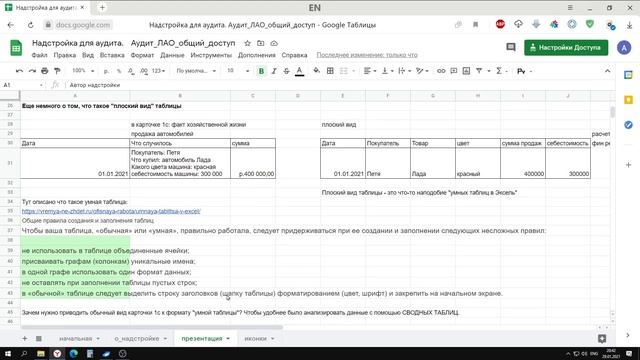Open the merge cells options
Screen dimensions: 640x360
[x=346, y=71]
